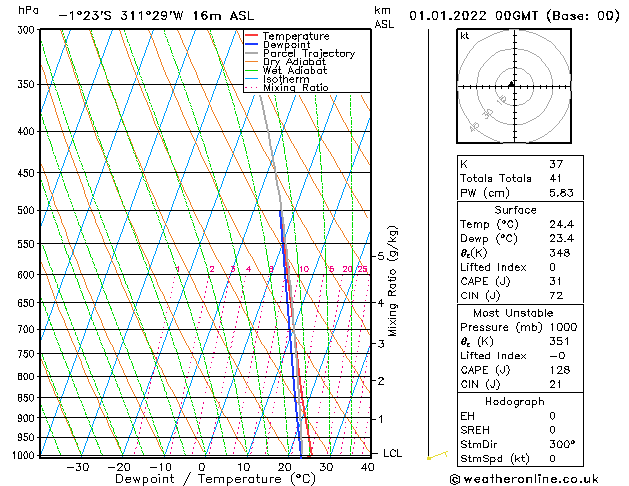This screenshot has width=629, height=486.
Task: Select the Wet Adiabat legend label
Action: coord(295,71)
